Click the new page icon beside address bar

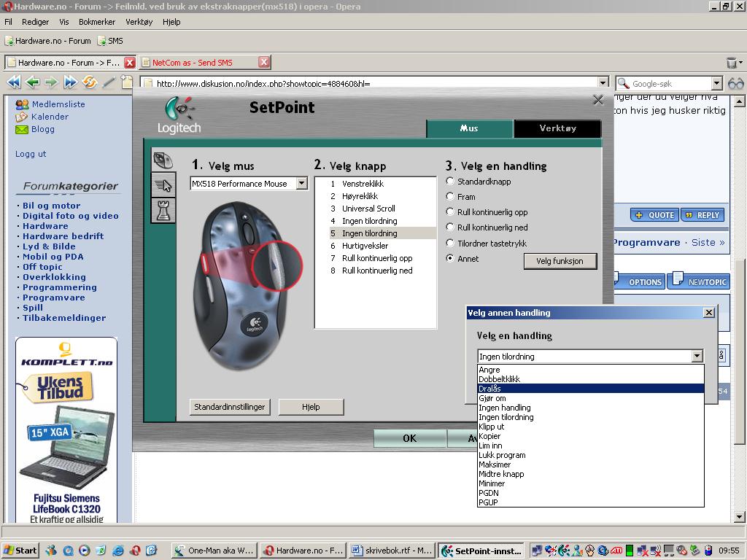click(127, 82)
